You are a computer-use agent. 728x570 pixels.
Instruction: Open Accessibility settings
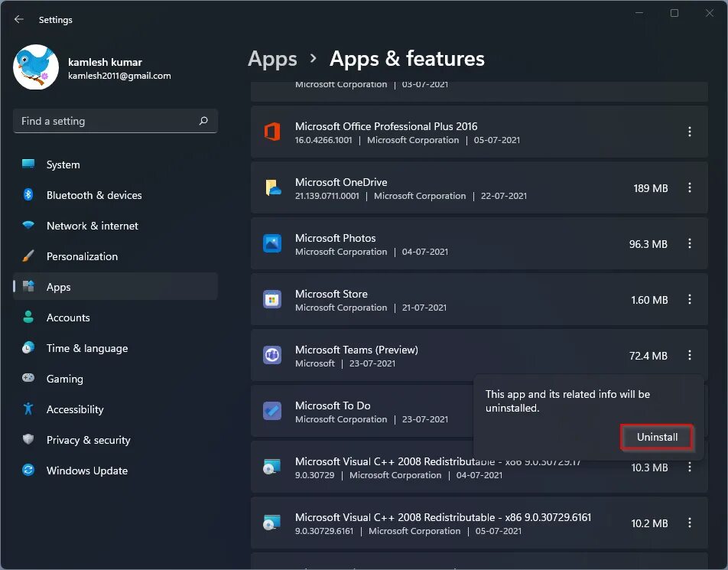click(115, 409)
